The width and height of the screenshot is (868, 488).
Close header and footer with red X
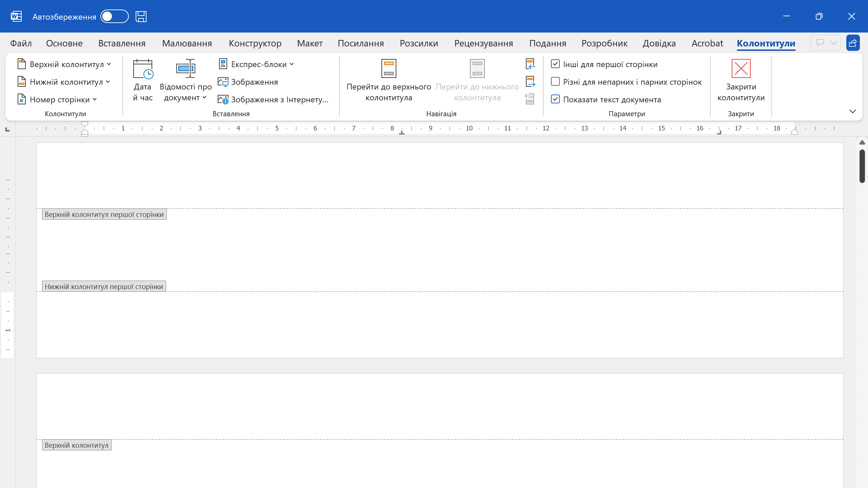pyautogui.click(x=741, y=69)
